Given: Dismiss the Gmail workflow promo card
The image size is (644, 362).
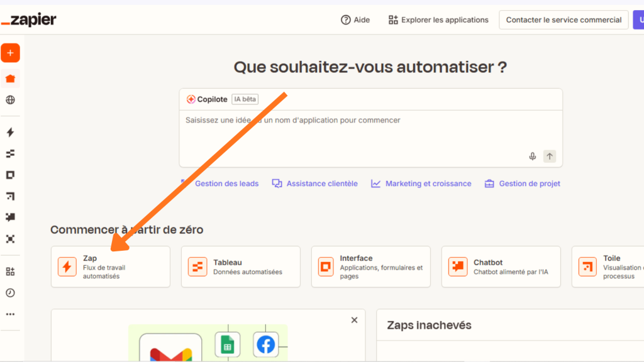Looking at the screenshot, I should click(x=354, y=320).
